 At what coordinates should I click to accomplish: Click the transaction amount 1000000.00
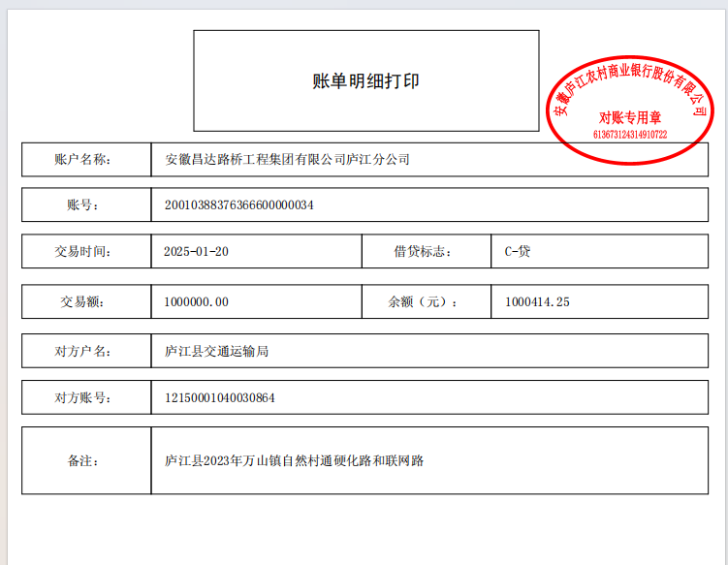tap(197, 301)
